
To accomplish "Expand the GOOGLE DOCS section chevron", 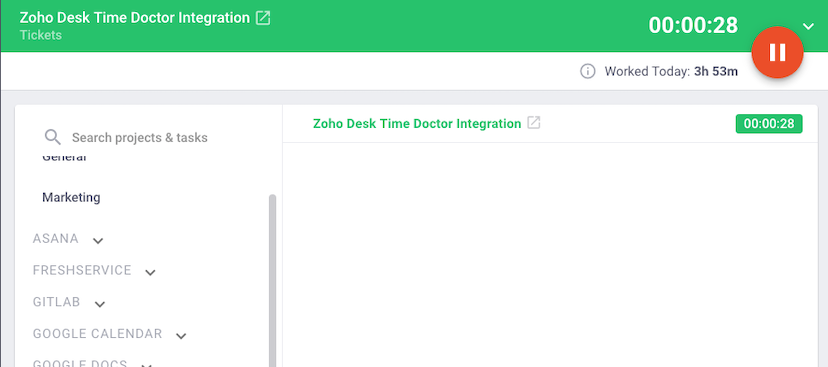I will coord(146,365).
